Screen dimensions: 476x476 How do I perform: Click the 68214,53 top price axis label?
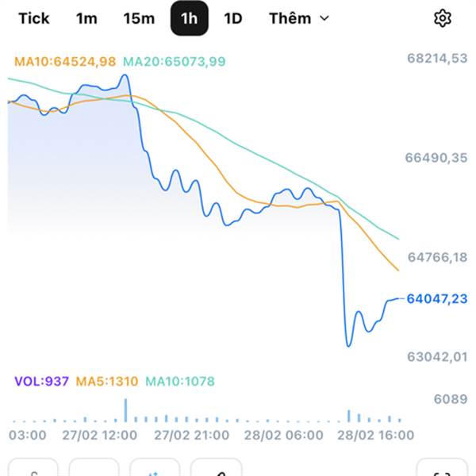436,58
